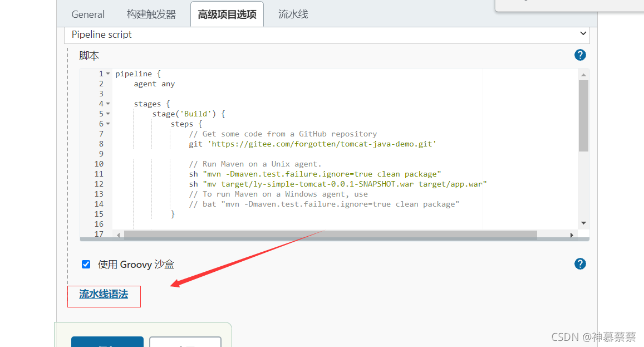The image size is (644, 347).
Task: Click the editor scroll left arrow
Action: pos(119,235)
